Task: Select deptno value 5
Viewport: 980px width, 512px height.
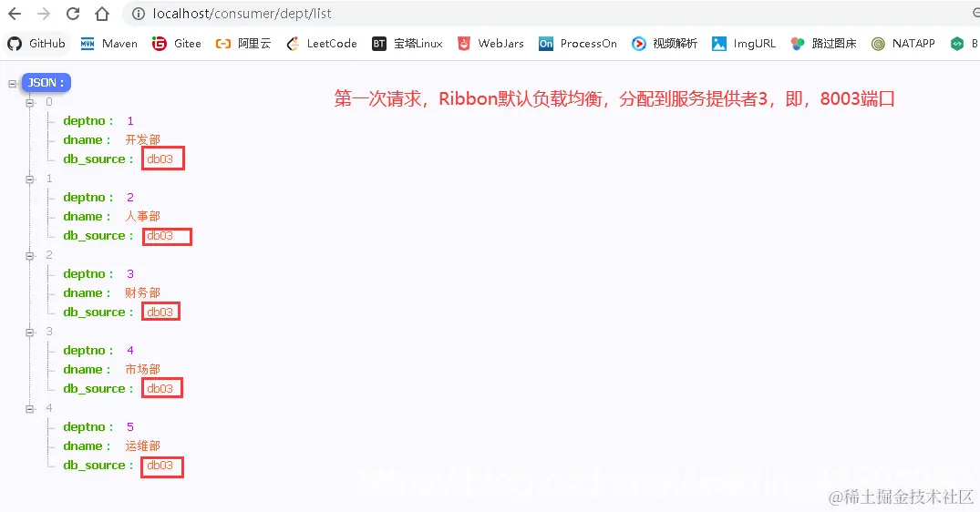Action: point(130,427)
